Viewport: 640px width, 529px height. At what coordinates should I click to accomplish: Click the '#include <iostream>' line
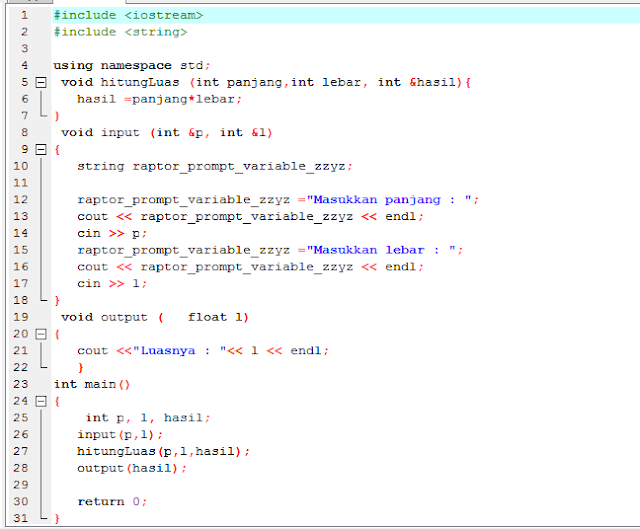[128, 16]
